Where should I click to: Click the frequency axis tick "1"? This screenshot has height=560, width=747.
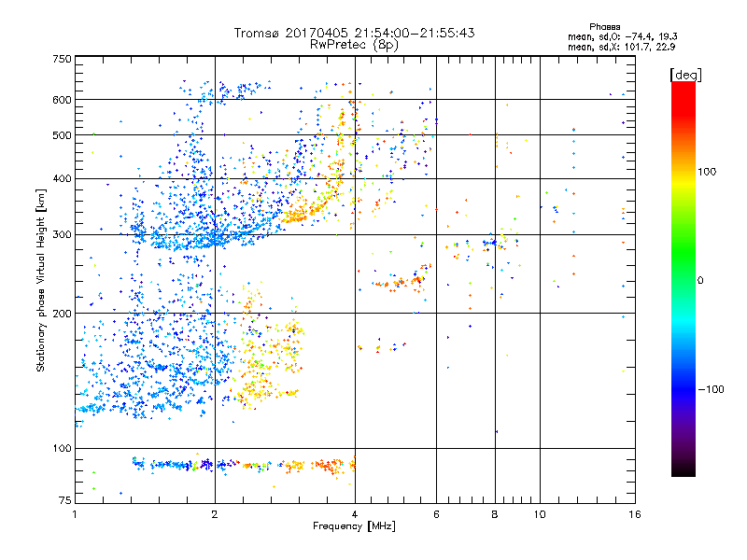click(x=75, y=514)
